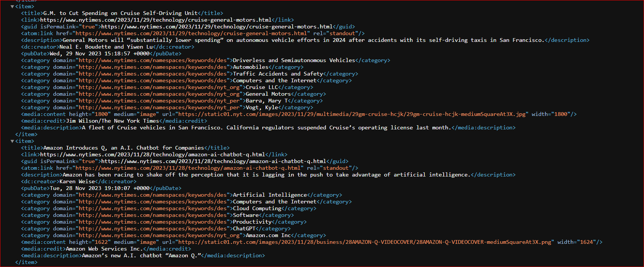The height and width of the screenshot is (267, 644).
Task: Click category 'Amazon.com Inc'
Action: click(268, 235)
